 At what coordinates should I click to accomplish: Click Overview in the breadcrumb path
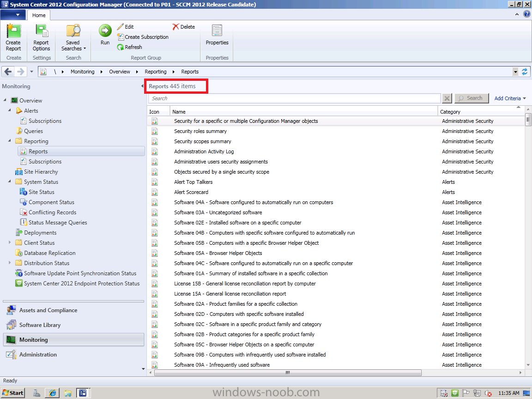pos(120,72)
